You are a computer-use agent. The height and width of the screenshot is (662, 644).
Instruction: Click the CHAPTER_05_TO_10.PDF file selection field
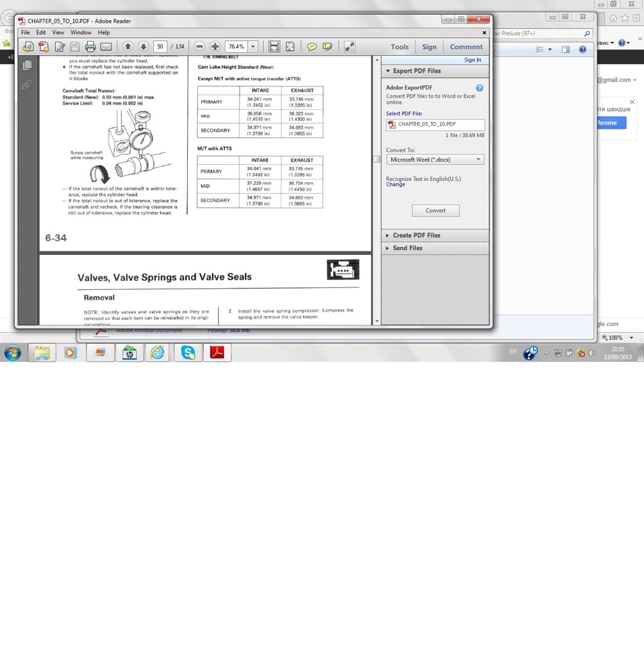(x=435, y=124)
